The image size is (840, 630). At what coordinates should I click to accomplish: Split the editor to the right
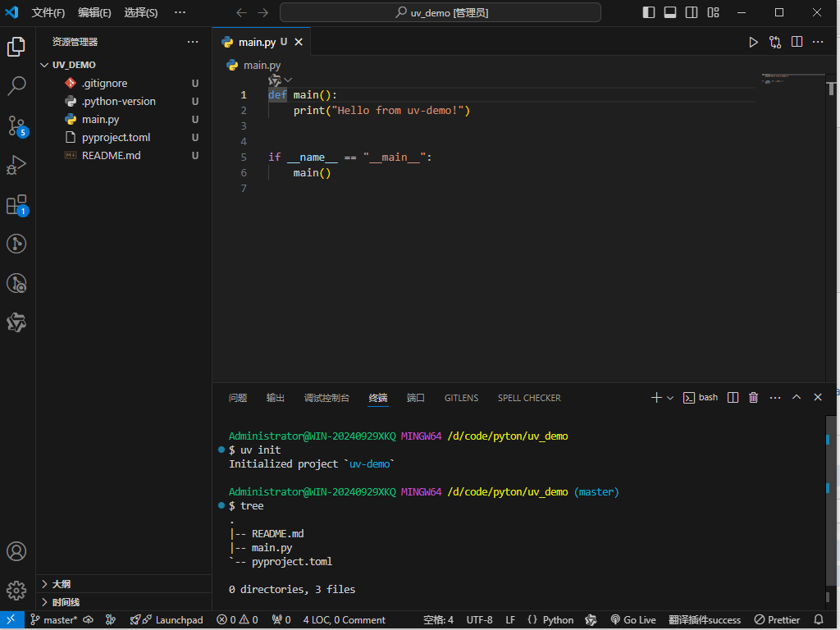pos(797,42)
